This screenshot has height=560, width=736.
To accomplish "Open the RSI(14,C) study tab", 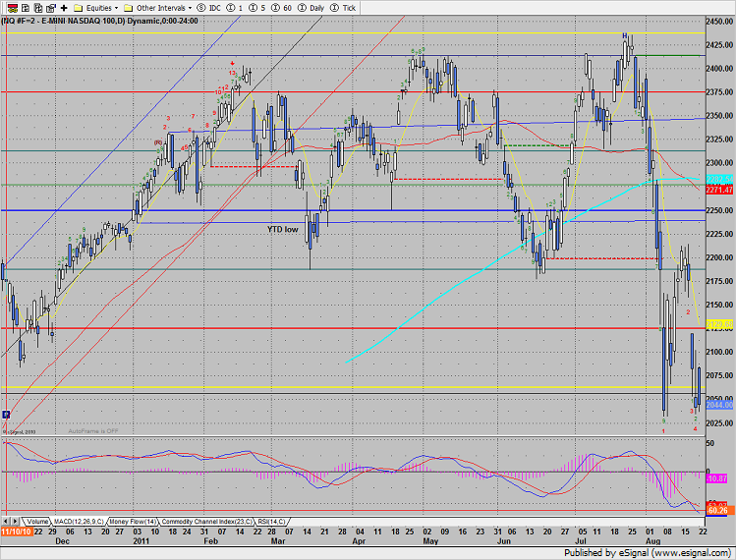I will click(x=271, y=522).
